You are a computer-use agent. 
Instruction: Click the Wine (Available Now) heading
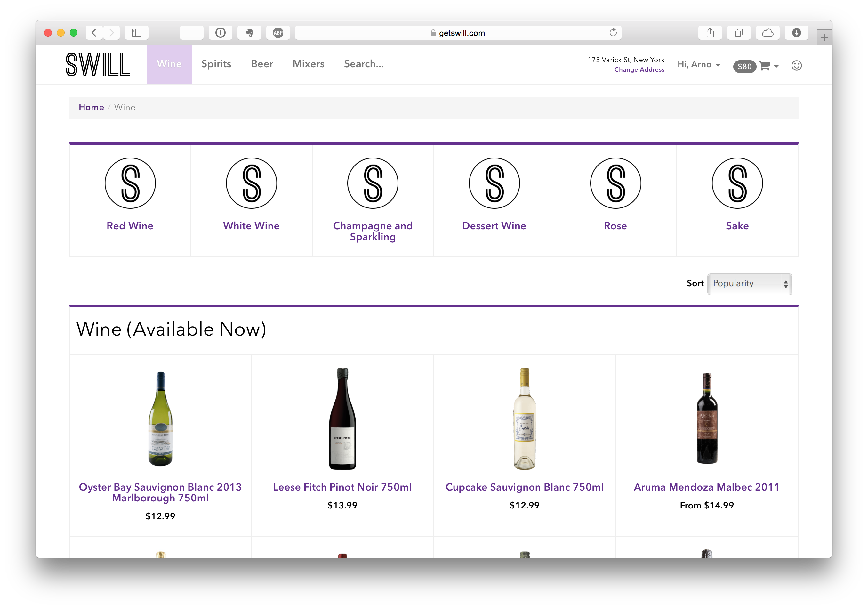(x=171, y=329)
